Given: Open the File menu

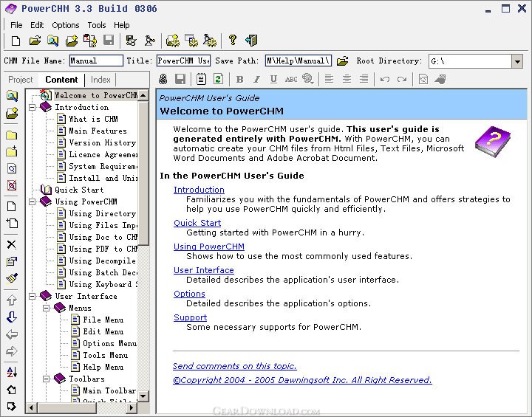Looking at the screenshot, I should pos(16,25).
